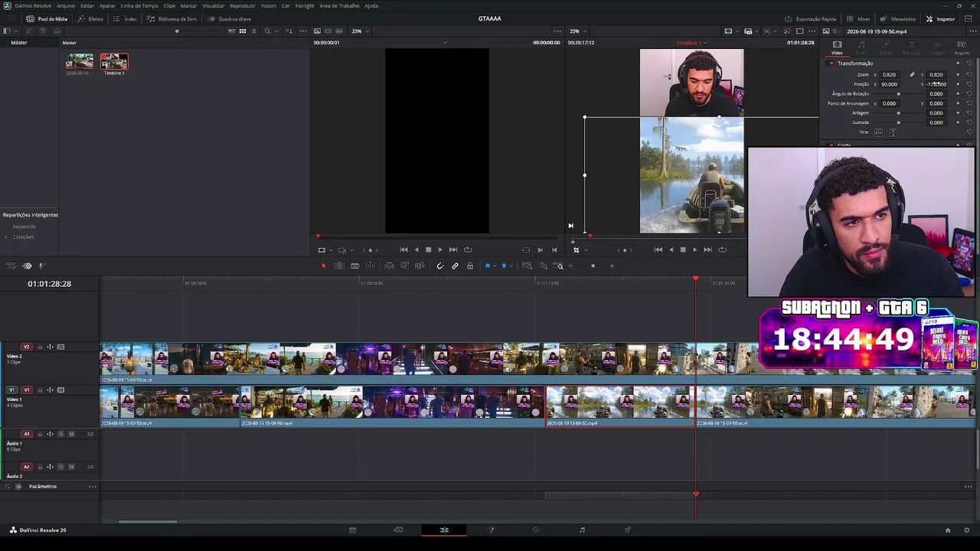This screenshot has height=551, width=980.
Task: Toggle loop playback in source viewer
Action: pyautogui.click(x=468, y=249)
